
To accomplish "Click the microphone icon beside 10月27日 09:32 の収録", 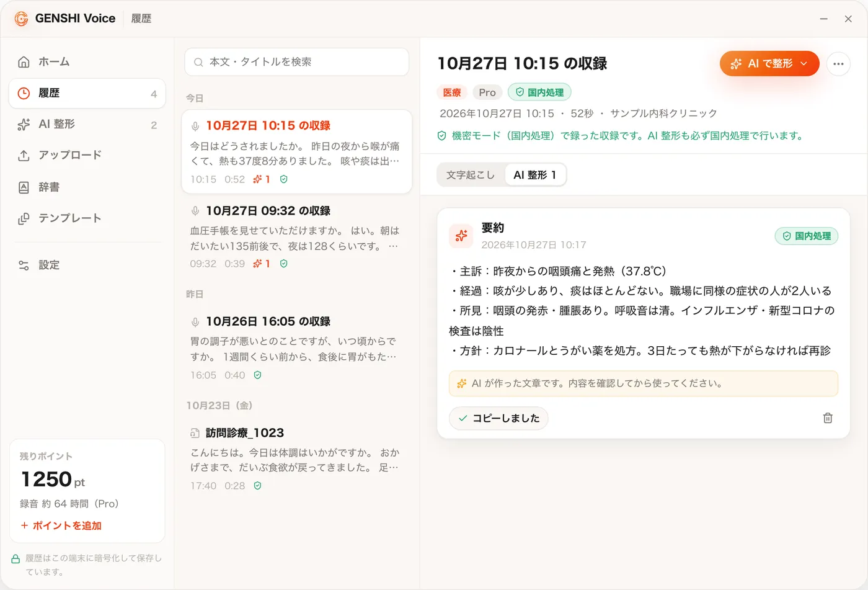I will tap(195, 211).
